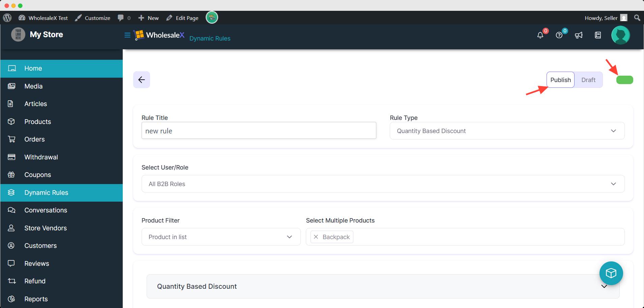
Task: Open Customers in sidebar
Action: [x=61, y=246]
